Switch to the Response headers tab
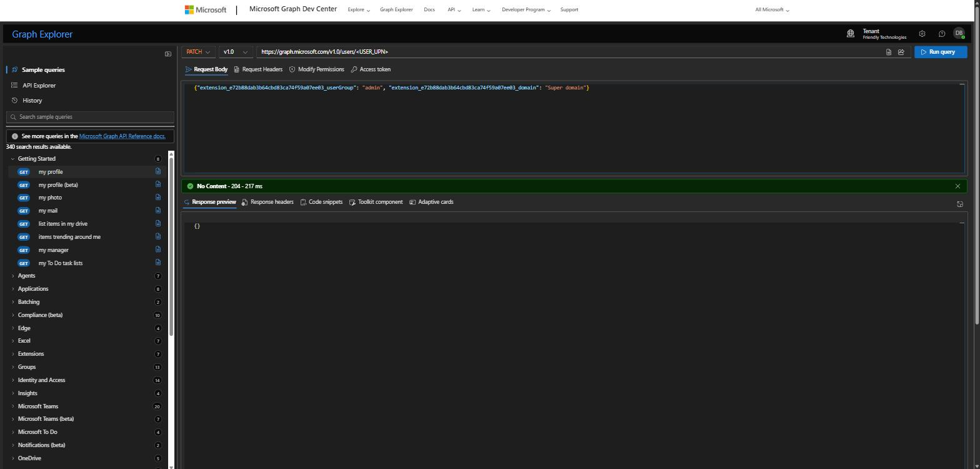 [267, 202]
